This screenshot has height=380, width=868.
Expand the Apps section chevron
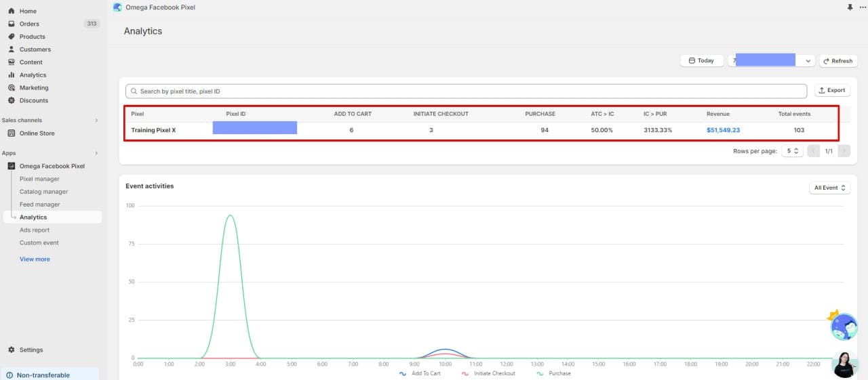[x=96, y=153]
